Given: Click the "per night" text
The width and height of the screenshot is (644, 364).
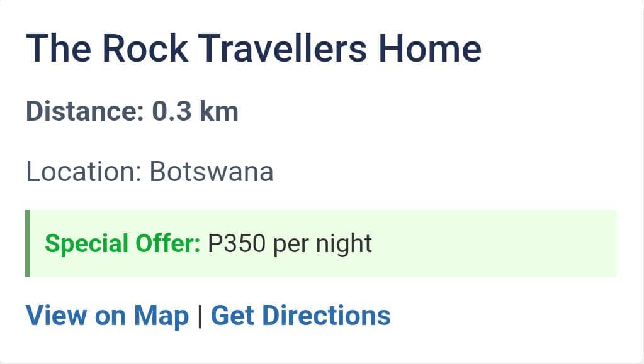Looking at the screenshot, I should pos(323,243).
